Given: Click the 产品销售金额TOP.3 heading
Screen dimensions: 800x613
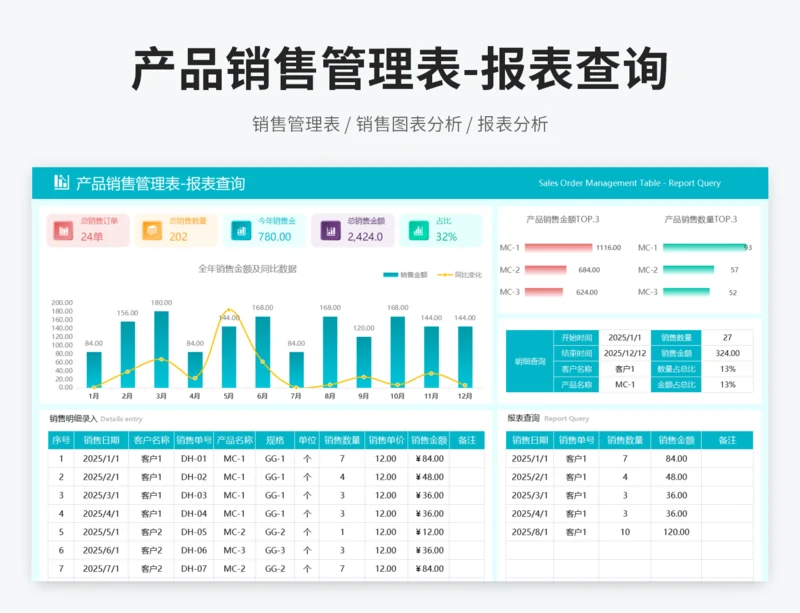Looking at the screenshot, I should (563, 219).
